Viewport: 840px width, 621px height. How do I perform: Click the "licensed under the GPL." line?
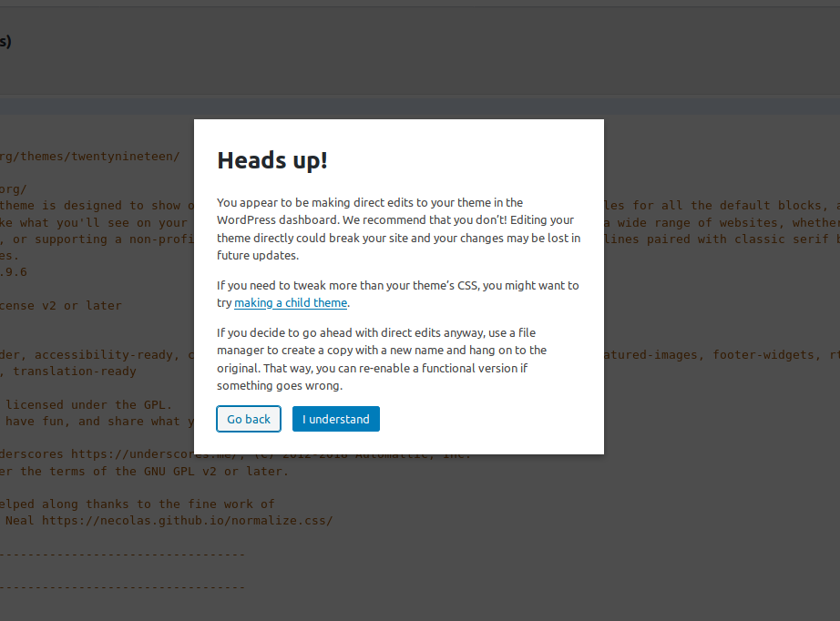[x=89, y=404]
